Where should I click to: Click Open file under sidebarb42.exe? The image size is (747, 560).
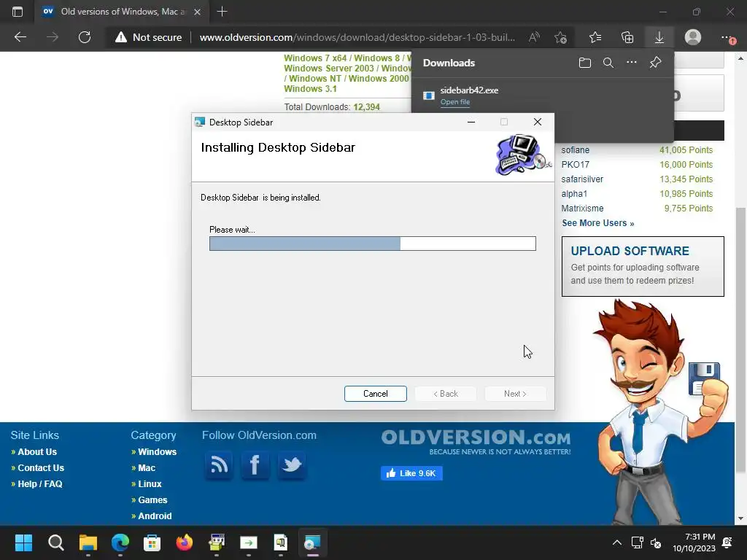[455, 102]
